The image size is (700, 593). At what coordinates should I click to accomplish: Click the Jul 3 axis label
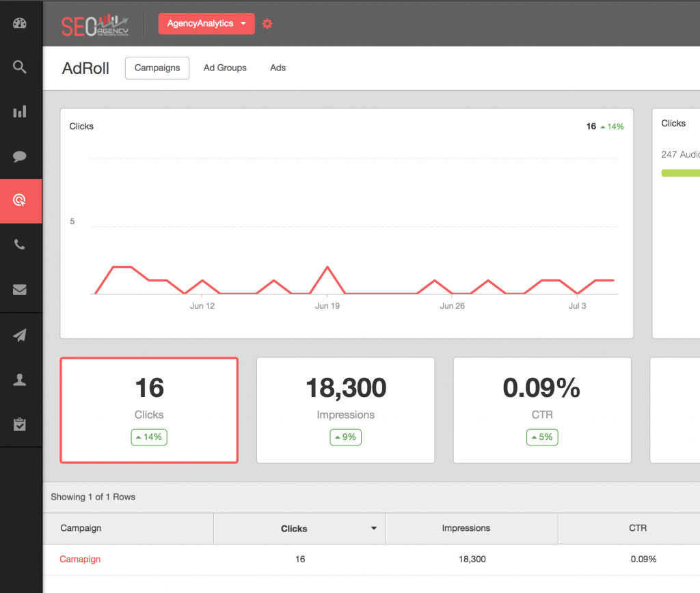(577, 306)
